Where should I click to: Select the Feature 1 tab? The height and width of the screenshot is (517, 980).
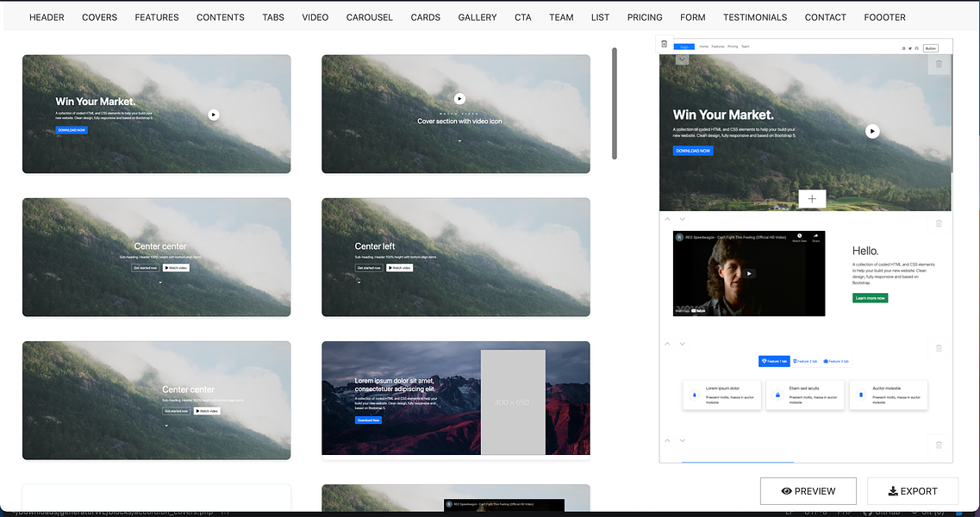click(774, 361)
